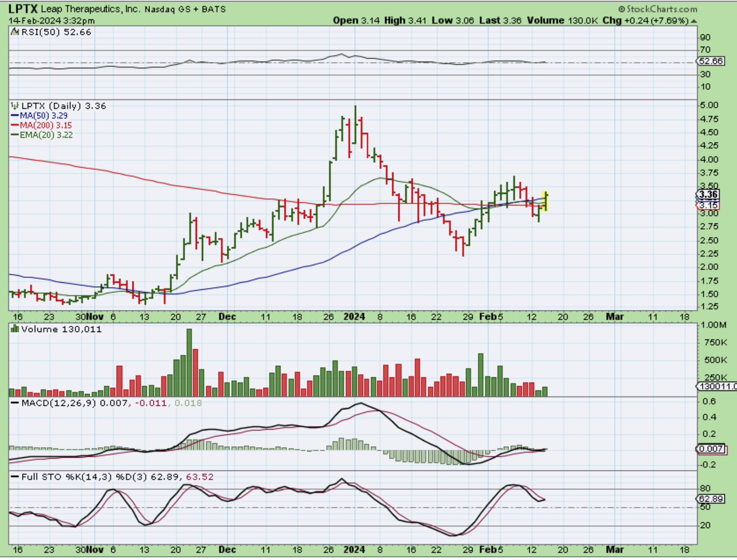
Task: Click the red-outlined 3.15 price tag on axis
Action: pos(708,205)
